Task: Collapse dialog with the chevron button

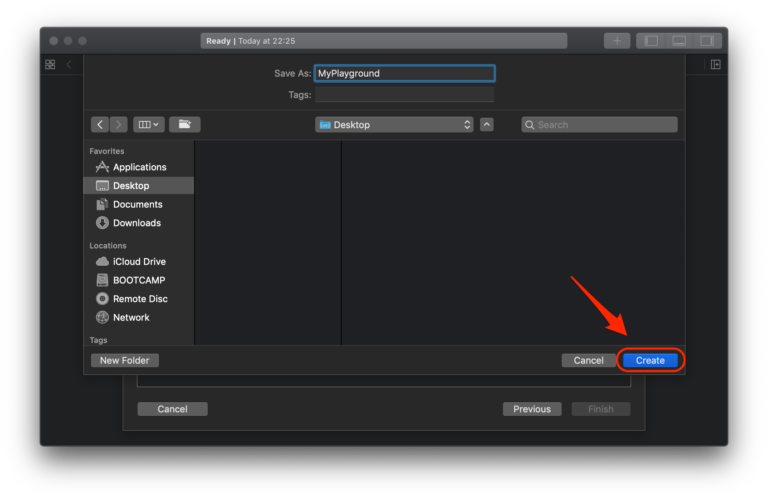Action: (x=487, y=125)
